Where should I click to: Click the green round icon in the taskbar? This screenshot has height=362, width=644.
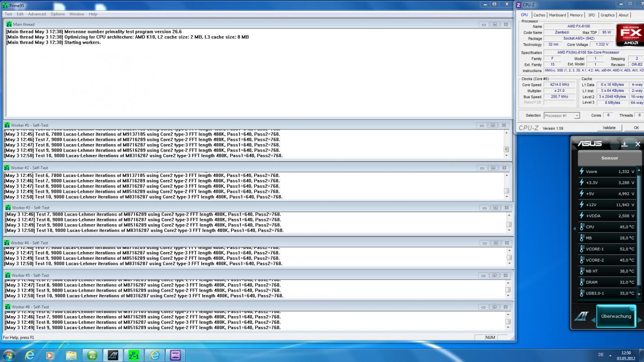point(92,355)
